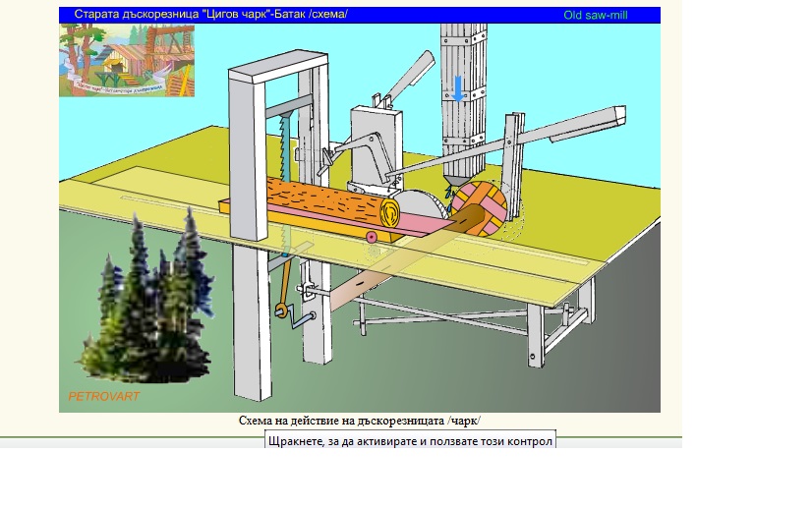
Task: Click the "Щракнете, за да активирате" tooltip
Action: coord(410,441)
